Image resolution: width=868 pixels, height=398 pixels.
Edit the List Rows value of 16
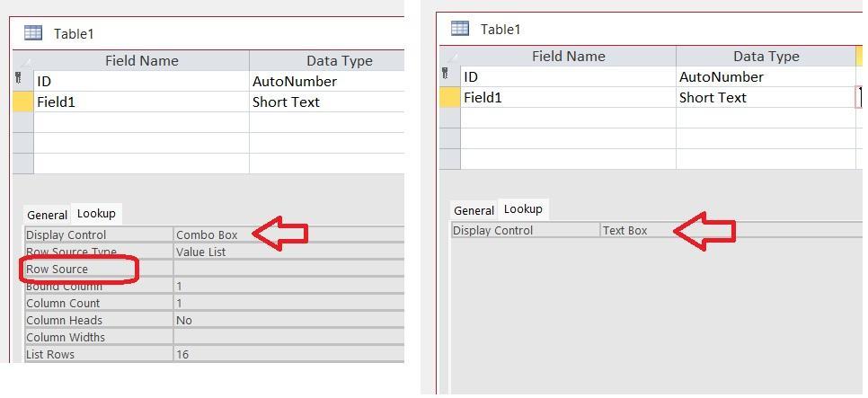(x=288, y=354)
